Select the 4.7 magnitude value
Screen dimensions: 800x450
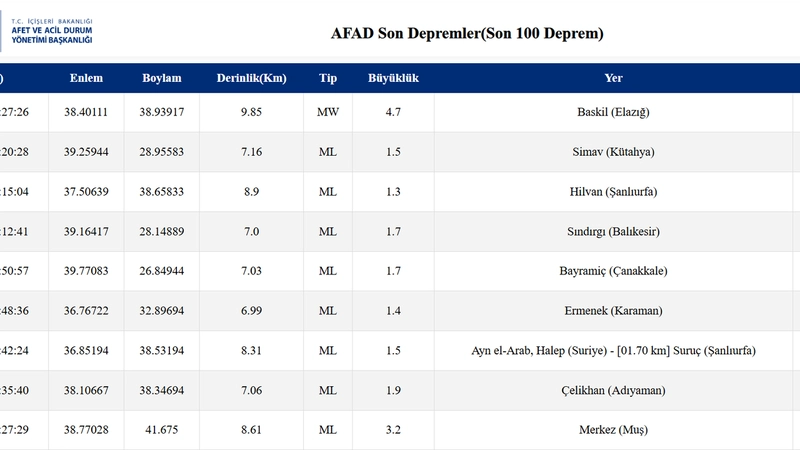click(393, 112)
